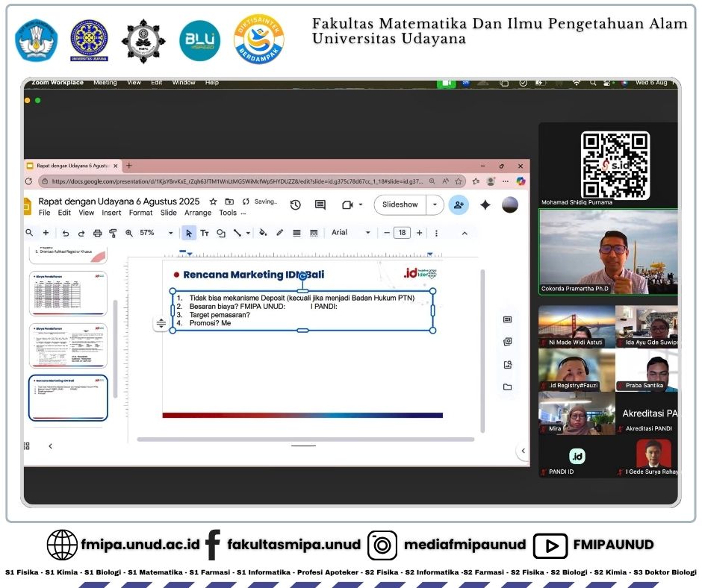
Task: Open the Gemini sparkle icon
Action: click(485, 205)
